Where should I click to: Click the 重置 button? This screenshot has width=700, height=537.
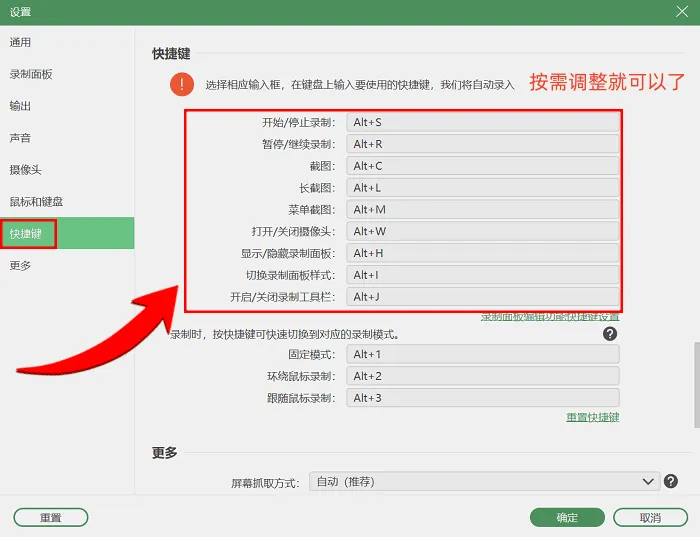51,517
